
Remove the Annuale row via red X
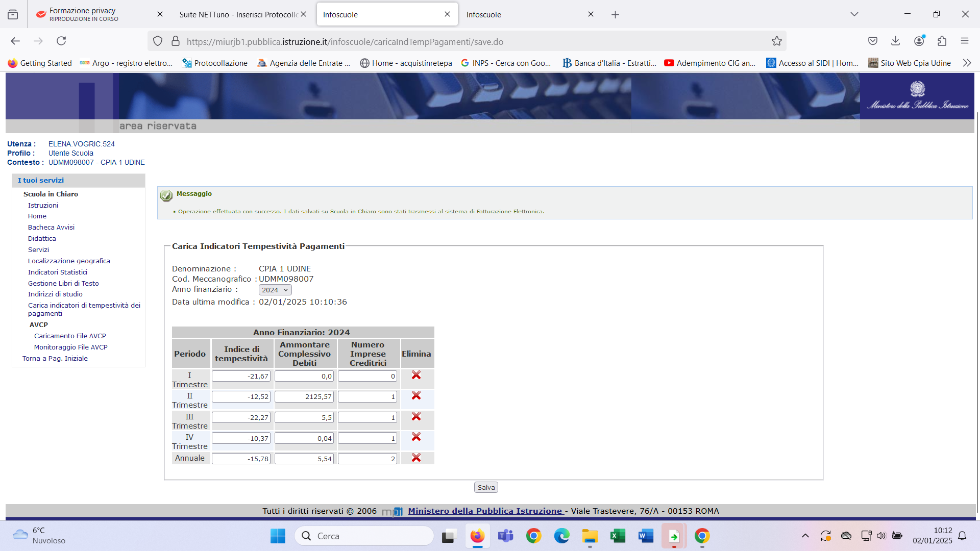[x=416, y=458]
